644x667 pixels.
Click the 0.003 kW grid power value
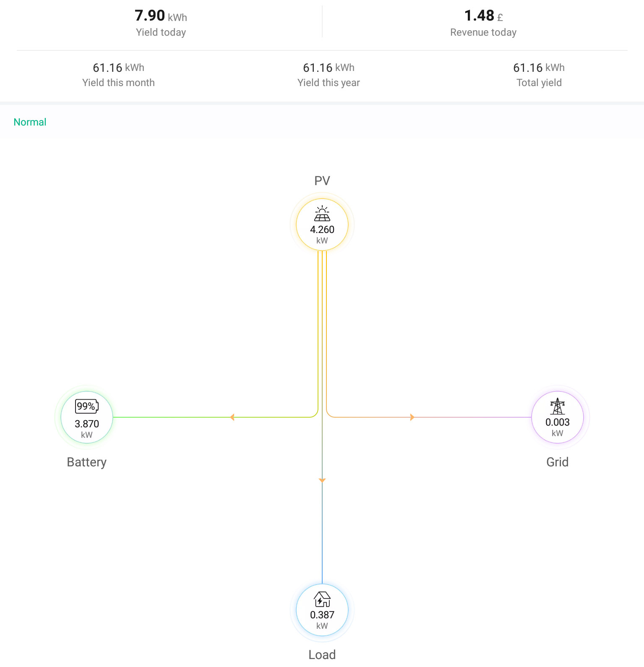click(x=558, y=427)
